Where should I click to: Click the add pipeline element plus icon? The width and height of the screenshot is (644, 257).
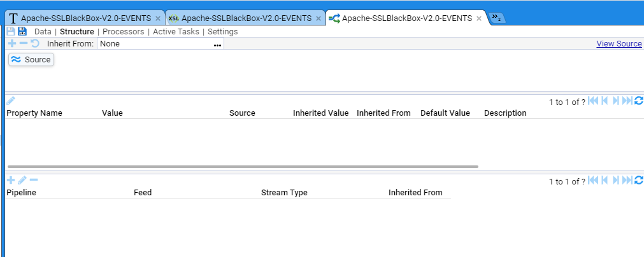(x=11, y=43)
